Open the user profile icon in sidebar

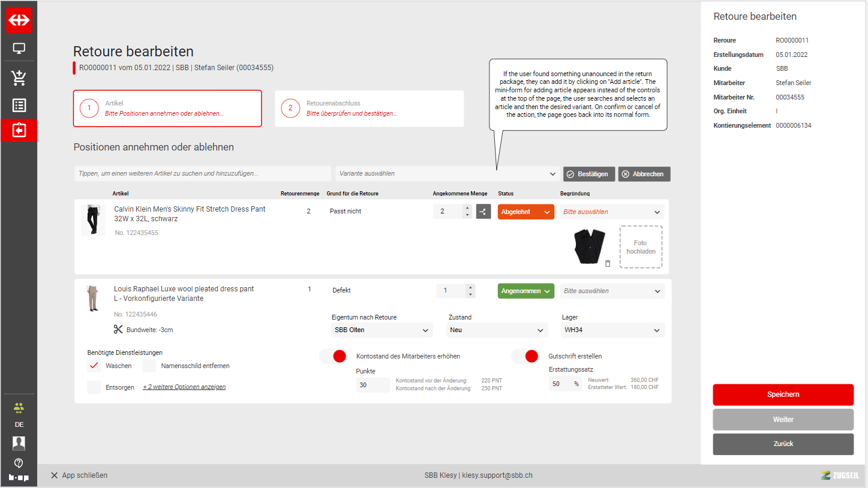point(19,443)
